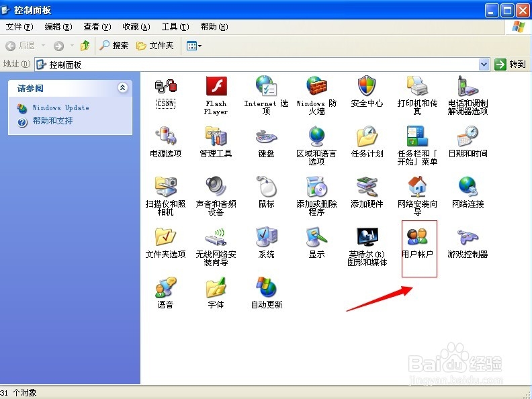Screen dimensions: 532x399
Task: Open 字体 folder icon
Action: 216,287
